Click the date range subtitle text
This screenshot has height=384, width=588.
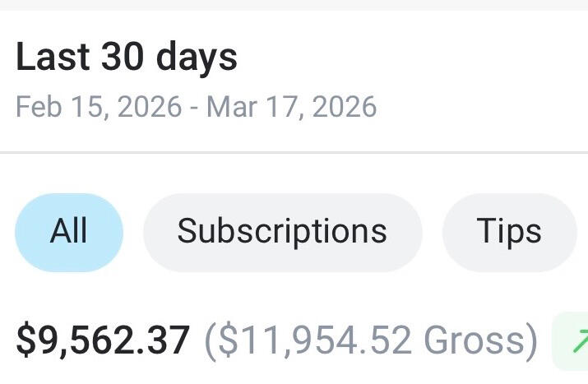pyautogui.click(x=196, y=107)
